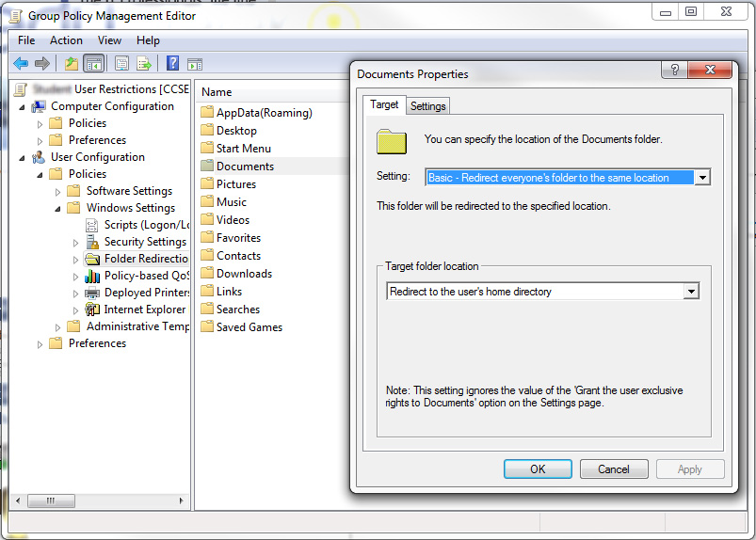
Task: Click the Favorites folder icon
Action: point(207,237)
